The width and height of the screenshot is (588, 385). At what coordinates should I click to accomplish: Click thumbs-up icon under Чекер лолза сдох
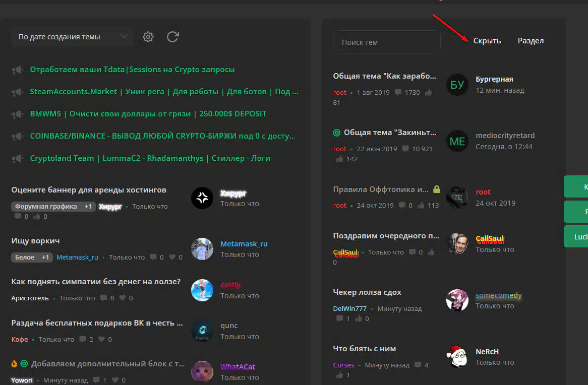(x=358, y=318)
